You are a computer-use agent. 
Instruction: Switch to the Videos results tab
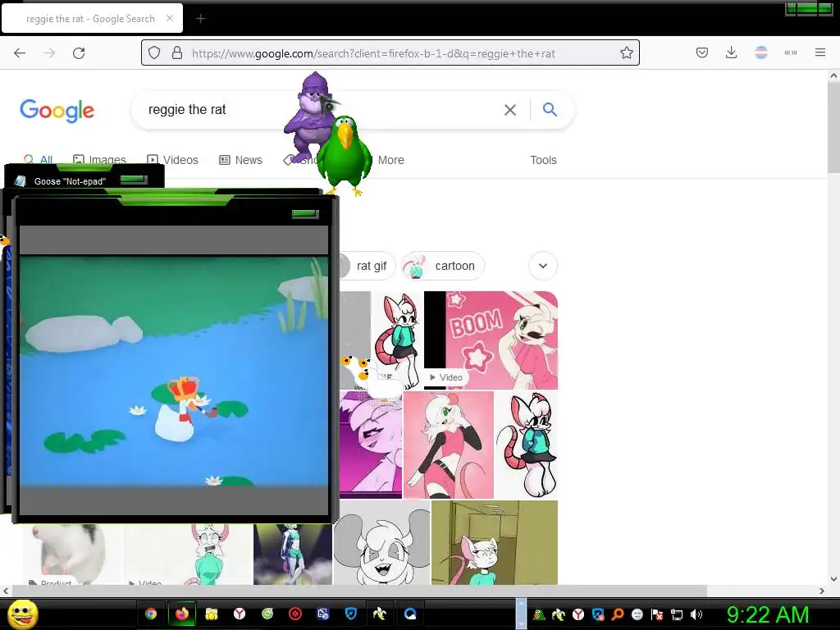tap(172, 160)
